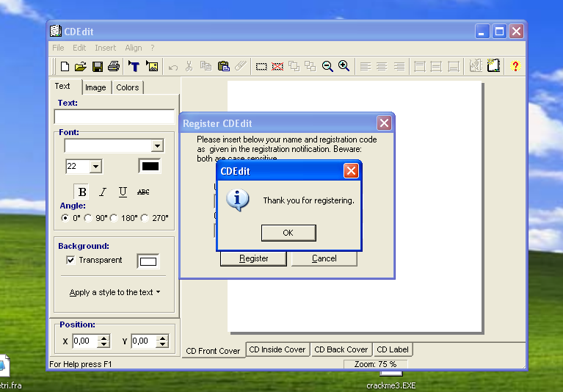
Task: Toggle the Transparent background checkbox
Action: (70, 261)
